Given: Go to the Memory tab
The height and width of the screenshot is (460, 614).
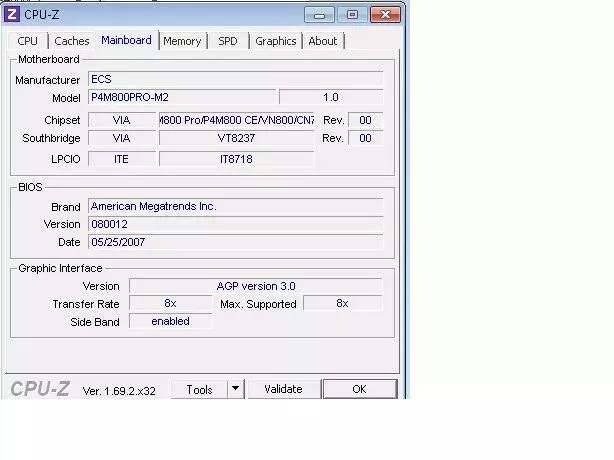Looking at the screenshot, I should point(182,41).
